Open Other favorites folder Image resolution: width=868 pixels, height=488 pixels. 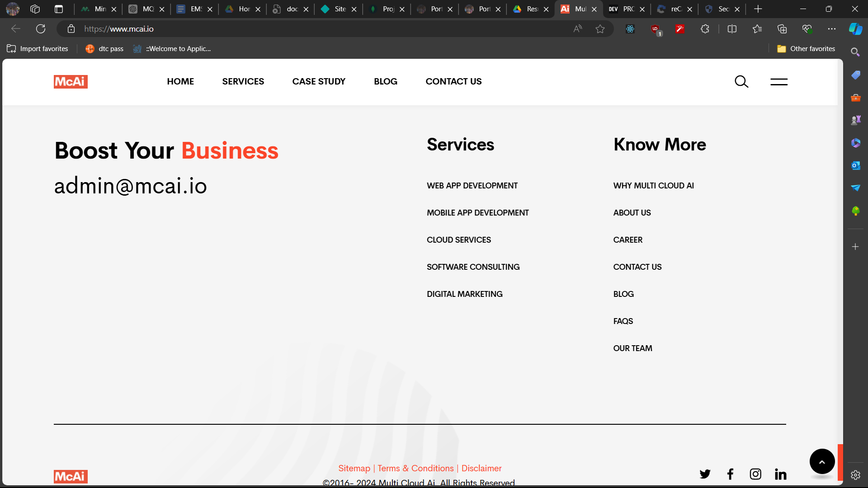click(806, 49)
